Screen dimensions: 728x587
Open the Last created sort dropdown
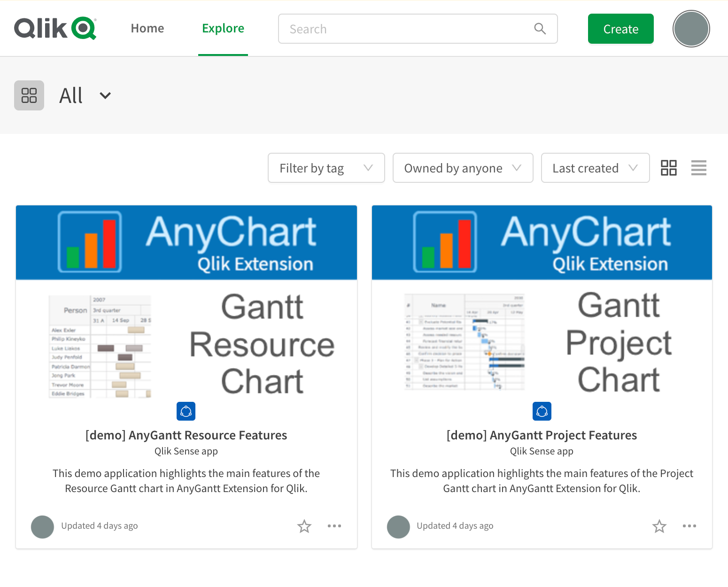595,168
